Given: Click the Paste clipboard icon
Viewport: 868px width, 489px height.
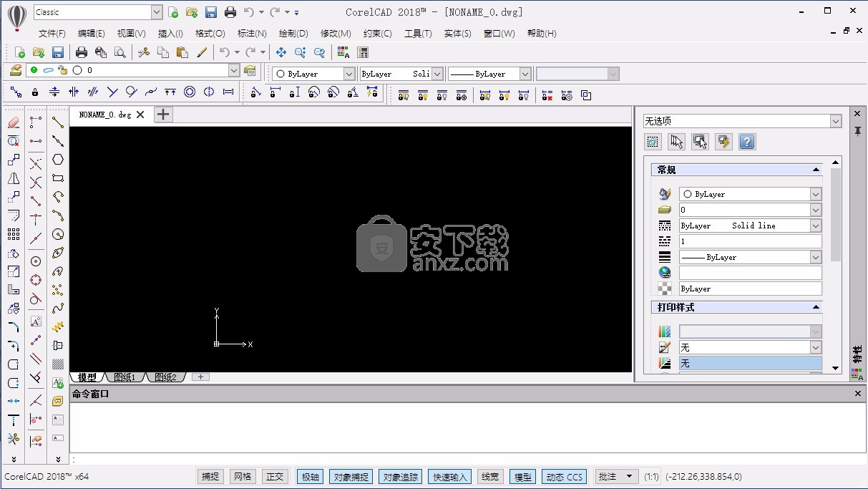Looking at the screenshot, I should point(182,52).
